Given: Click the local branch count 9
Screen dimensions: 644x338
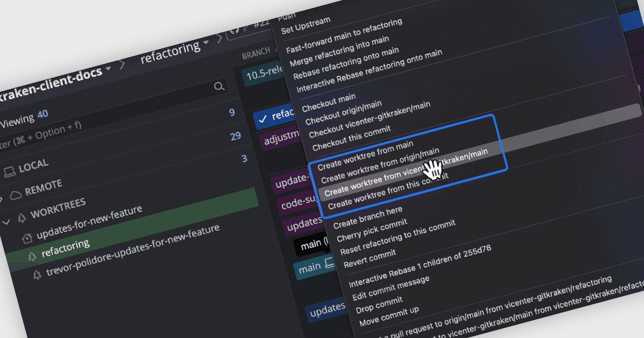Looking at the screenshot, I should pos(232,113).
